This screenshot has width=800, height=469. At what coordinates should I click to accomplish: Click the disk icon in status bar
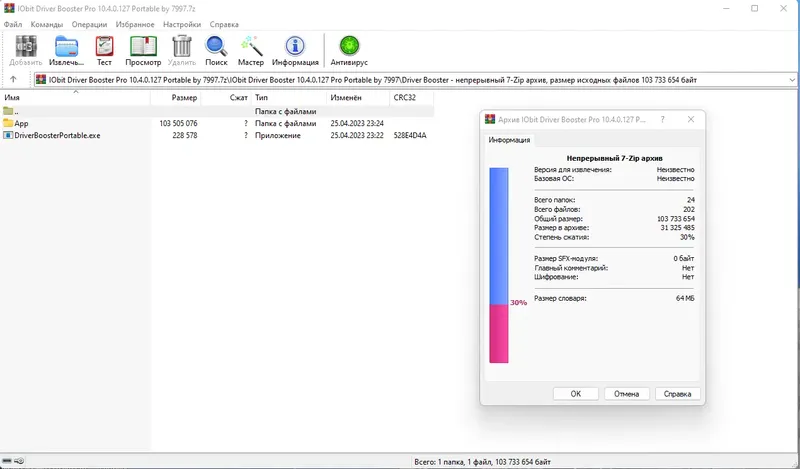tap(7, 461)
